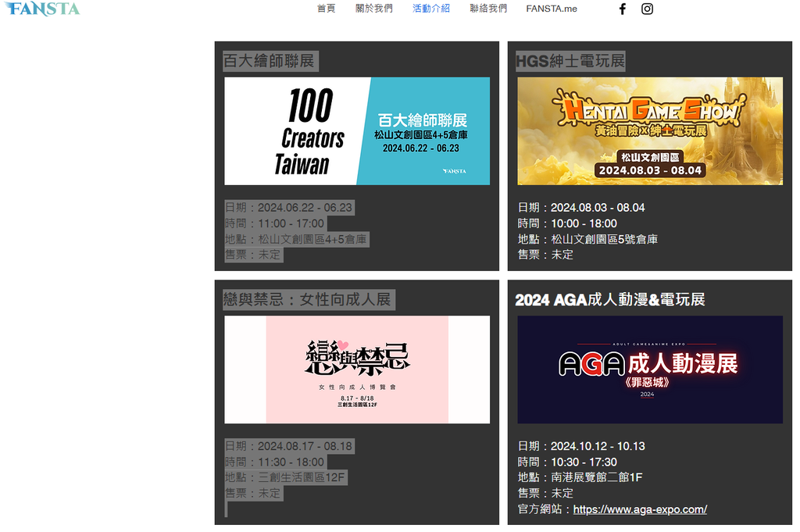Click the venue text 松山文創園區5號倉庫

[x=604, y=239]
